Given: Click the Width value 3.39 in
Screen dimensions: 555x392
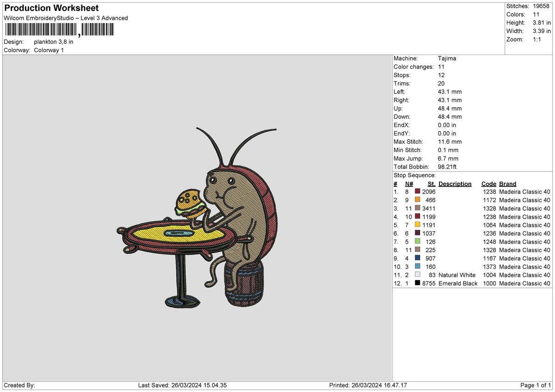Looking at the screenshot, I should [542, 31].
